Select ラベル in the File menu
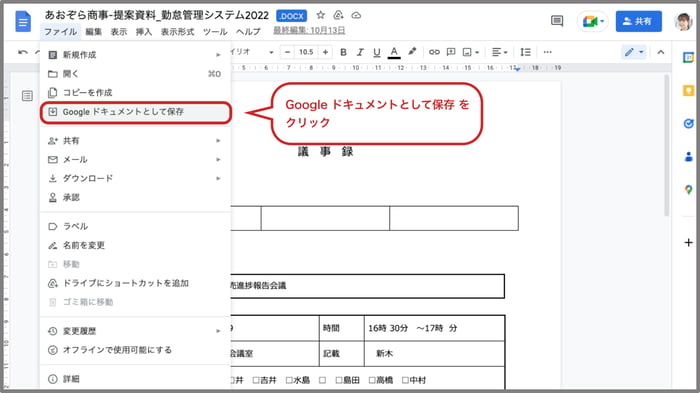 tap(135, 226)
